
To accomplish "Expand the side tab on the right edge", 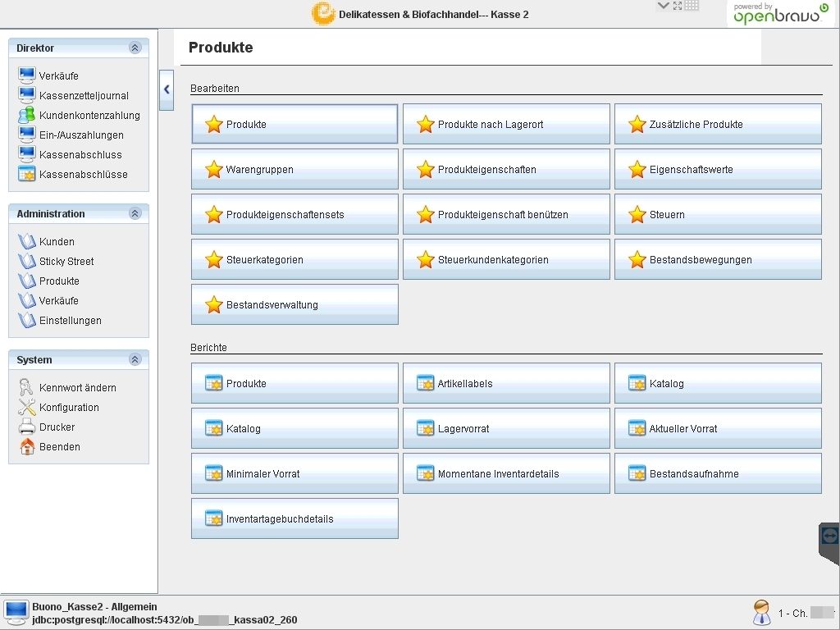I will 829,542.
